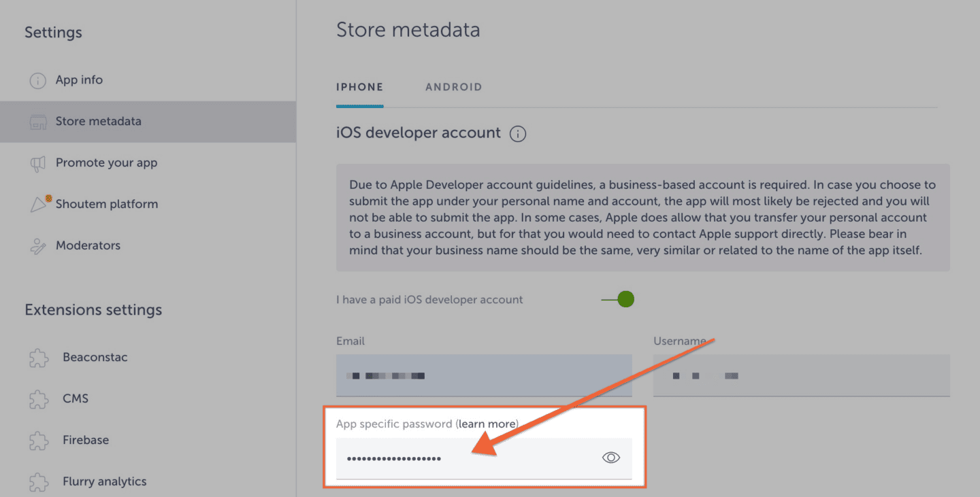Click the Promote your app megaphone icon
The width and height of the screenshot is (980, 497).
pyautogui.click(x=37, y=163)
